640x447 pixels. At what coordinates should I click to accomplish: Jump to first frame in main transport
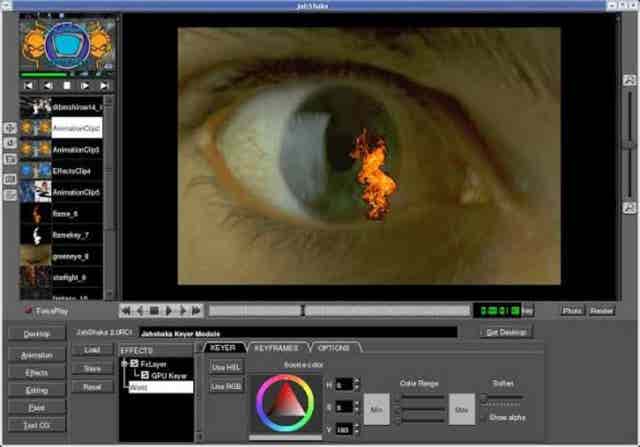(x=127, y=311)
